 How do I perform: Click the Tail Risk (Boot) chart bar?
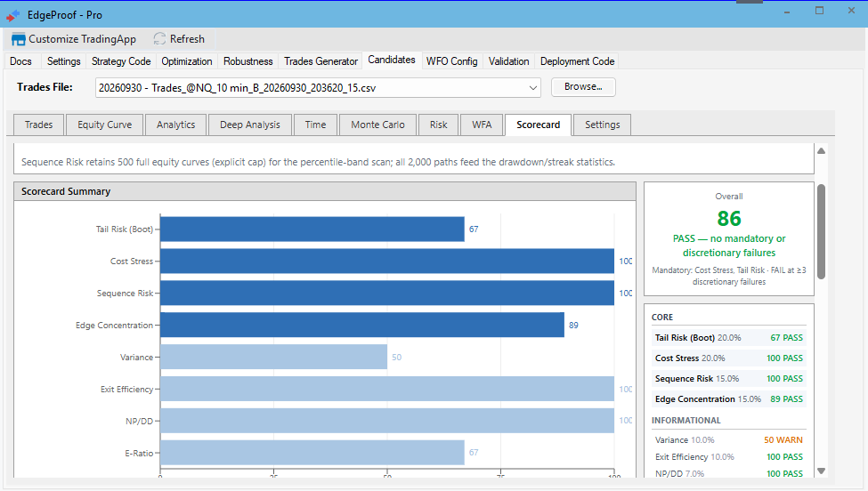tap(312, 229)
